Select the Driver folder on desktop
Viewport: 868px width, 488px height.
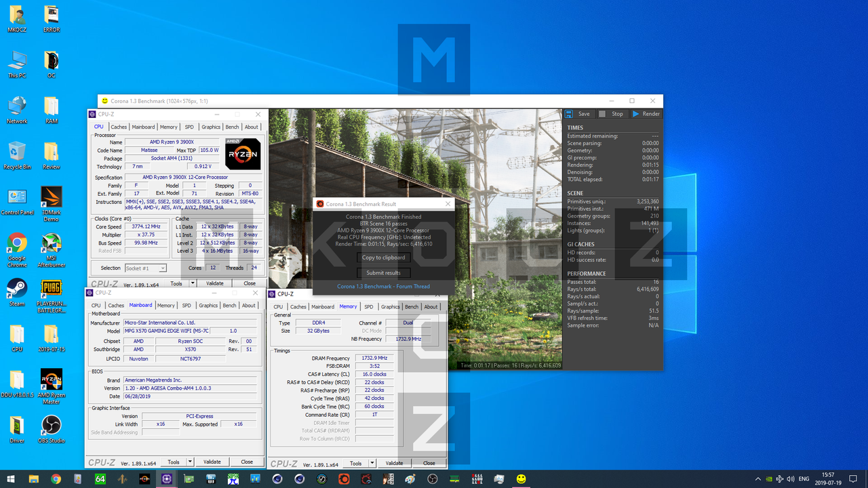tap(17, 430)
